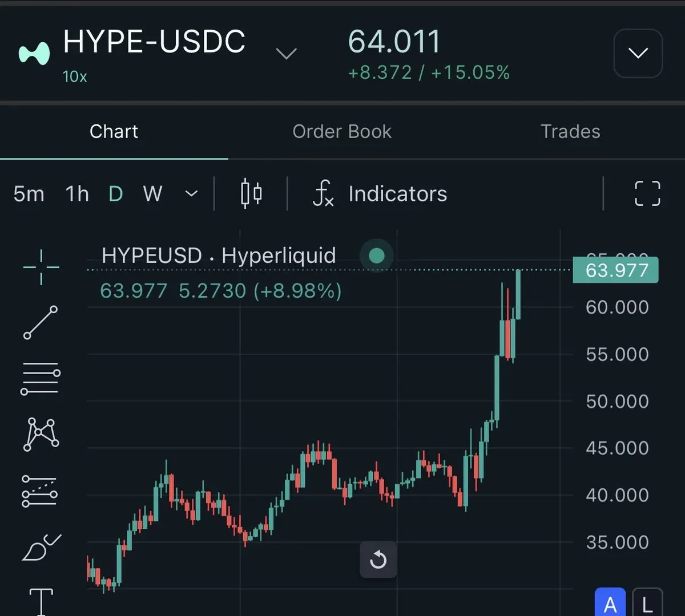Click the 64.011 last price value

tap(394, 42)
